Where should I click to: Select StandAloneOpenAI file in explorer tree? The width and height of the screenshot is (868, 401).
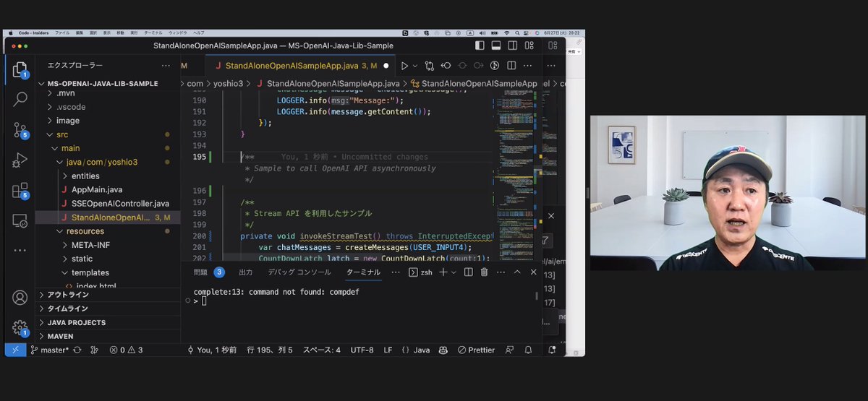point(107,217)
